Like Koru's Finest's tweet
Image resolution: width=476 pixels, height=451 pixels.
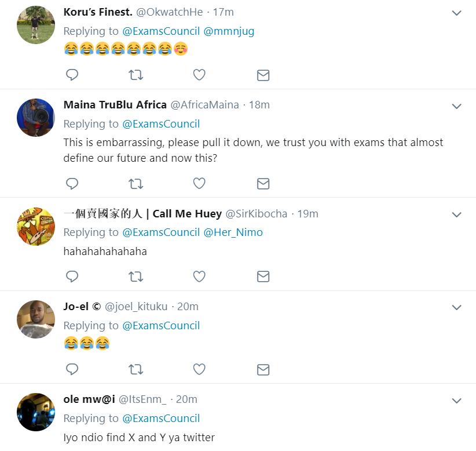[199, 75]
